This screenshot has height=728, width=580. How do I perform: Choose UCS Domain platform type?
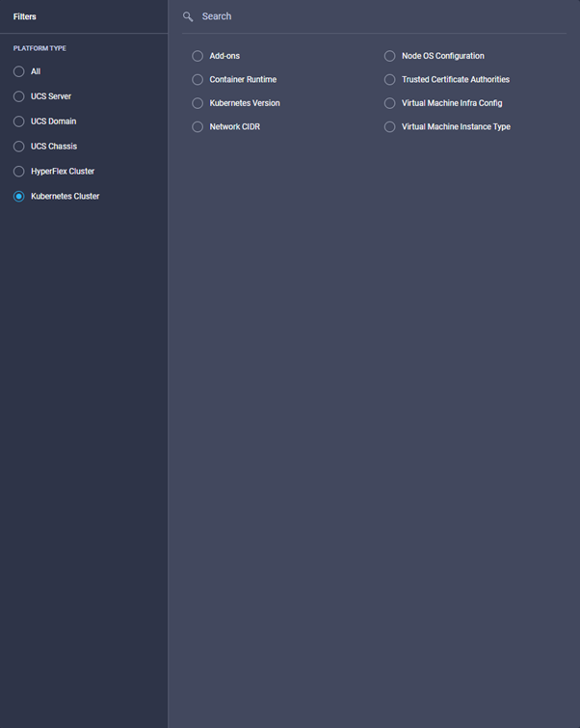coord(19,121)
